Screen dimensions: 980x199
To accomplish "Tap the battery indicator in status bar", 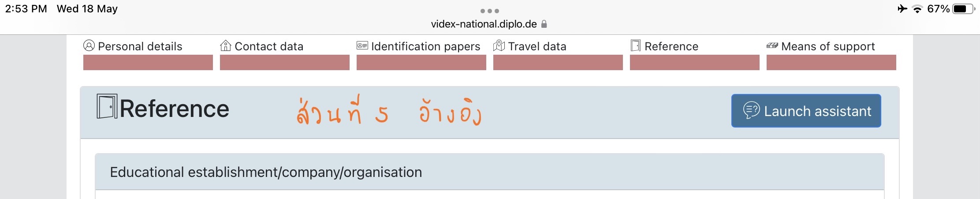I will point(962,9).
